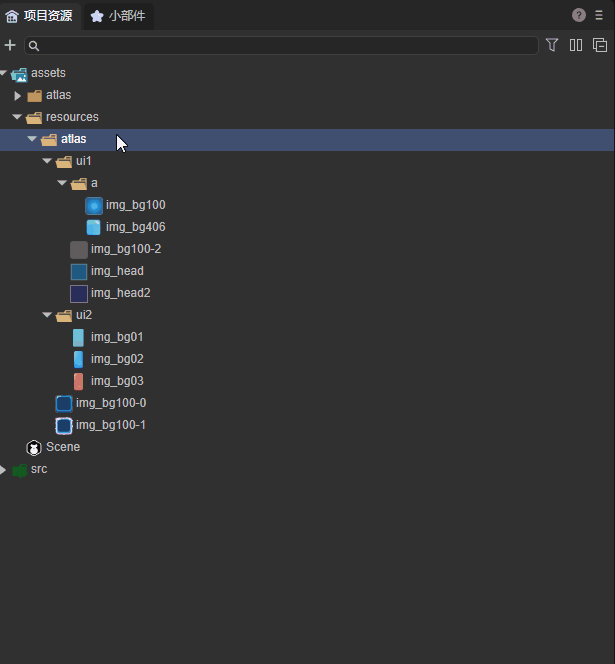
Task: Expand the src folder arrow
Action: click(x=4, y=469)
